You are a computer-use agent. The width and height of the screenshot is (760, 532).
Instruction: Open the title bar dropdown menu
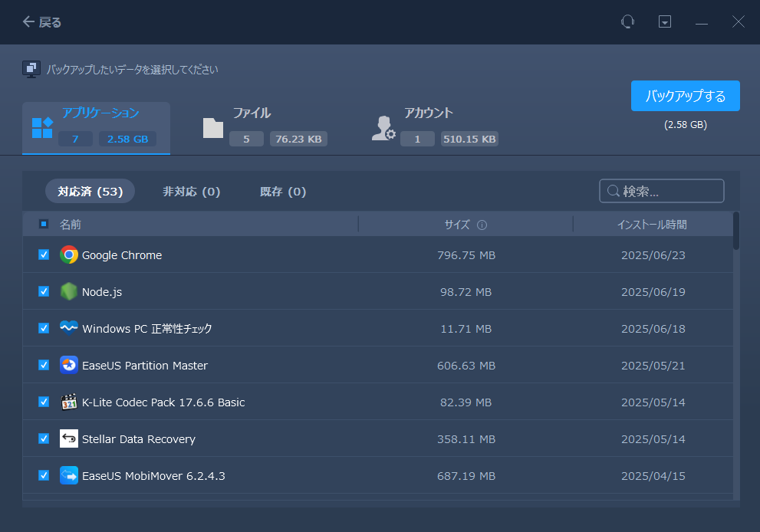pos(664,21)
